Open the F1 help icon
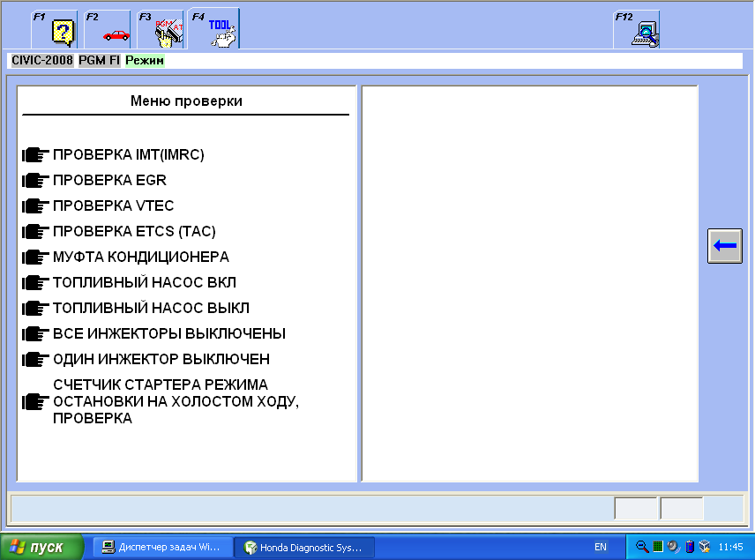Viewport: 755px width, 560px height. [x=55, y=29]
